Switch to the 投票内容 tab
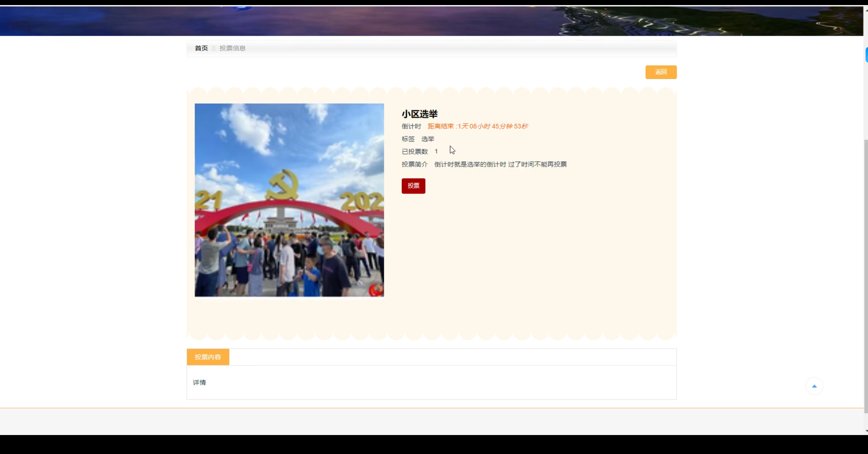This screenshot has width=868, height=454. point(208,357)
